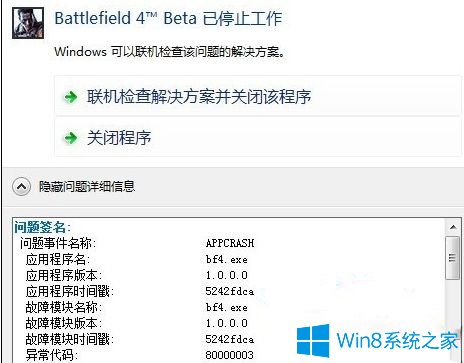This screenshot has width=464, height=363.
Task: Click the green arrow beside 联机检查解决方案
Action: pyautogui.click(x=71, y=97)
